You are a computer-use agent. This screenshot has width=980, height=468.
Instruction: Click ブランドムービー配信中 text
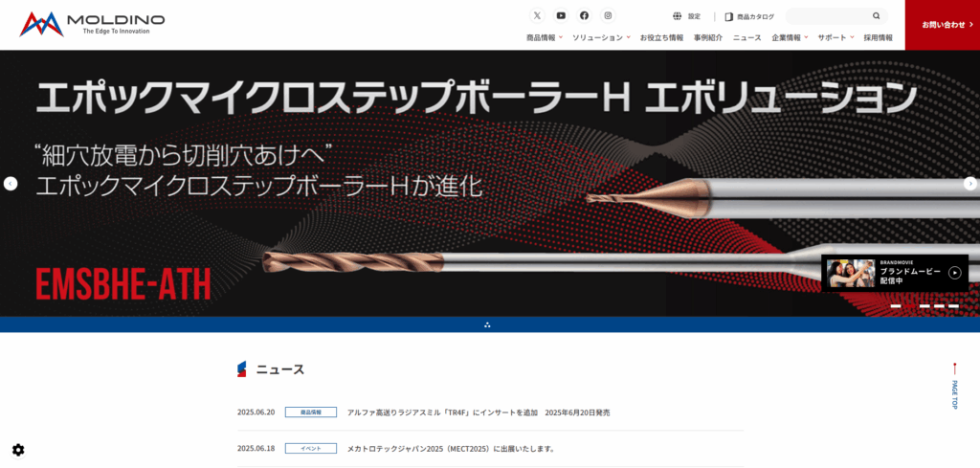click(910, 277)
